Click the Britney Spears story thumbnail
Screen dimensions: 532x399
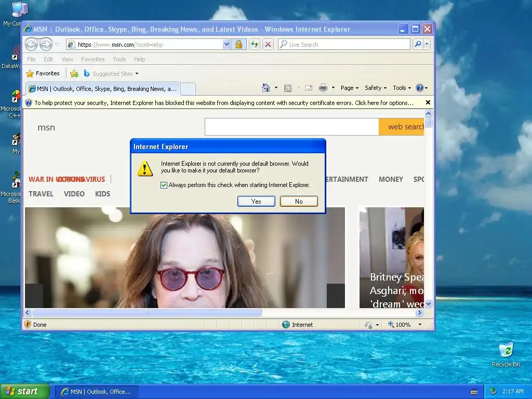[x=392, y=258]
